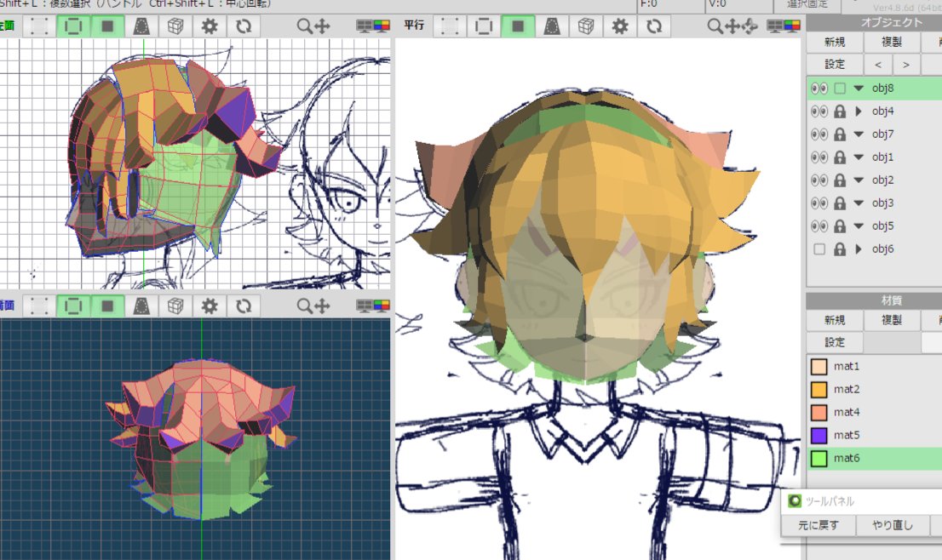Hide obj8 using its eye icon

coord(819,89)
